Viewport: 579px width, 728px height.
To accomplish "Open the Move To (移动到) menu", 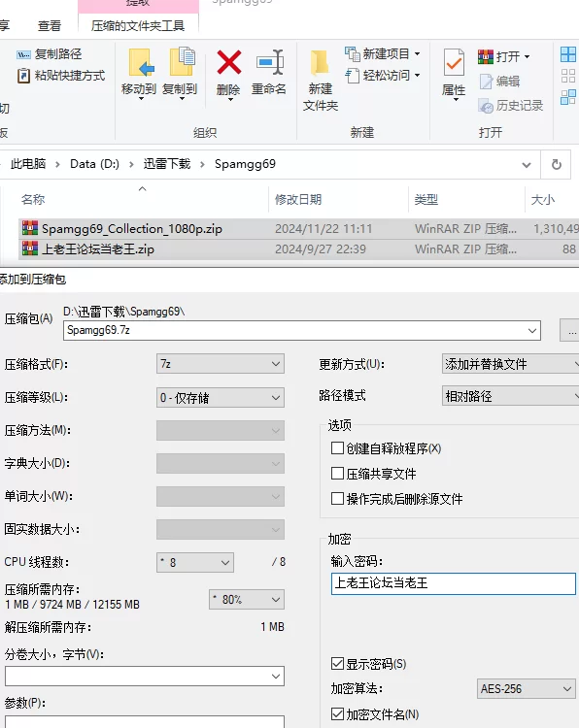I will point(139,74).
